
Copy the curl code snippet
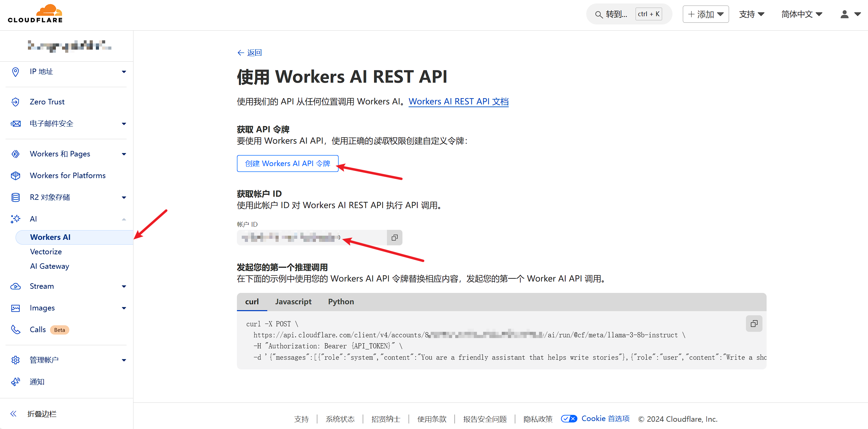click(754, 324)
